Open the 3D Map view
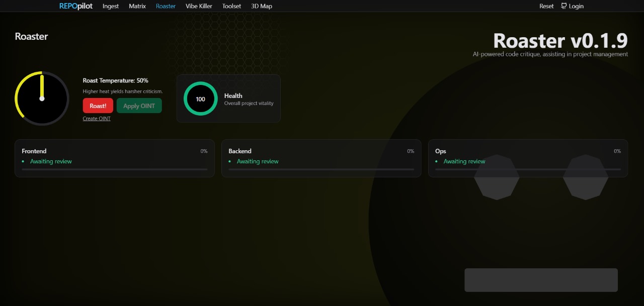Viewport: 644px width, 306px height. 262,6
